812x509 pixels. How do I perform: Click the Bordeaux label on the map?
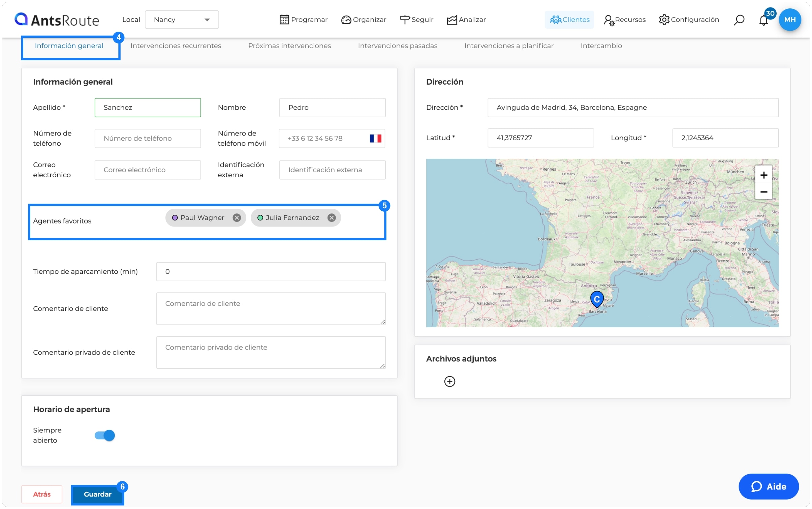pyautogui.click(x=546, y=239)
